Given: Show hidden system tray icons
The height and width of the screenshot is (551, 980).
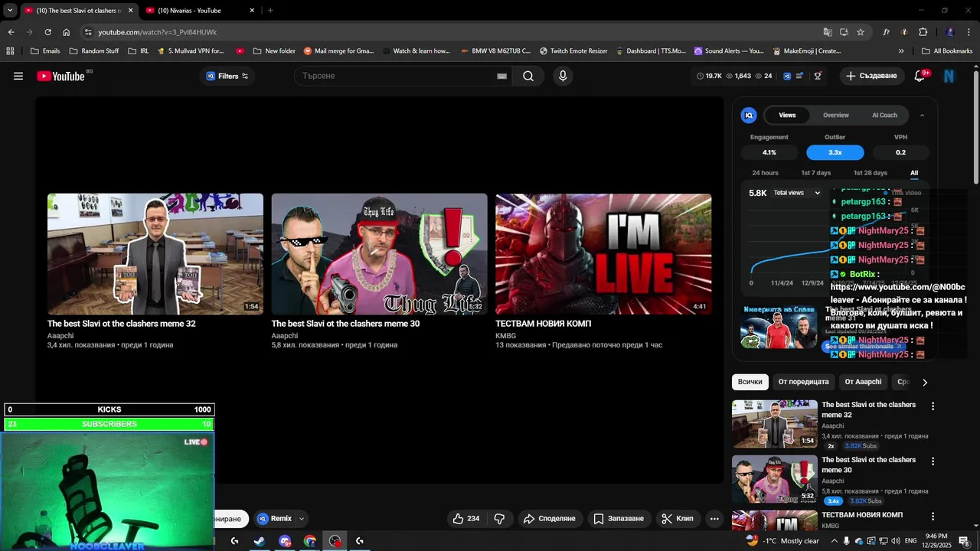Looking at the screenshot, I should (835, 541).
